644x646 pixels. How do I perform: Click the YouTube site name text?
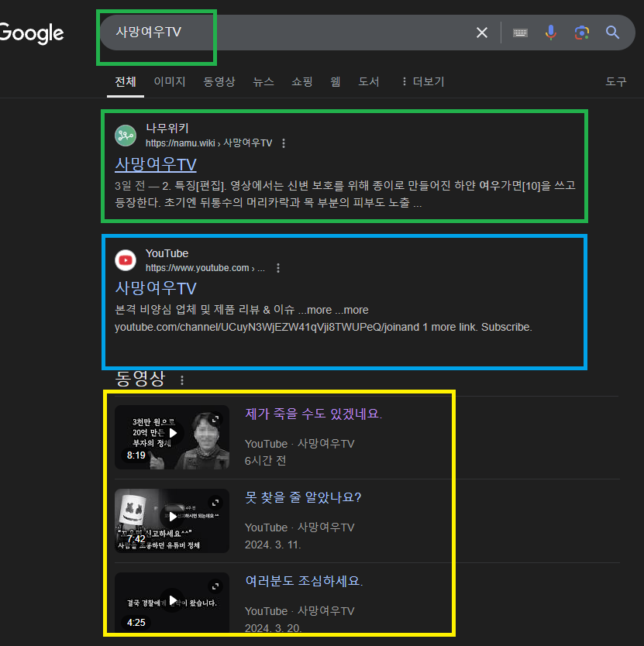coord(167,253)
